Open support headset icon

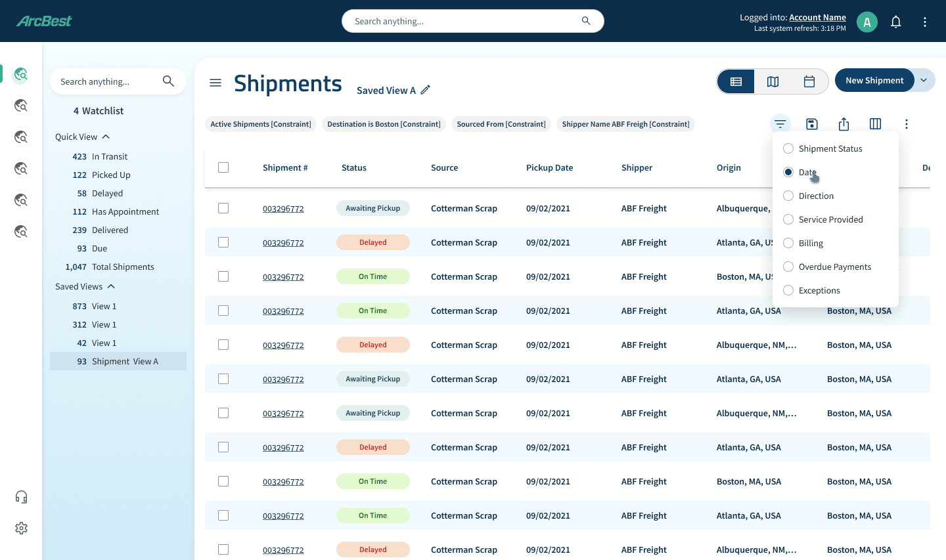pos(21,497)
